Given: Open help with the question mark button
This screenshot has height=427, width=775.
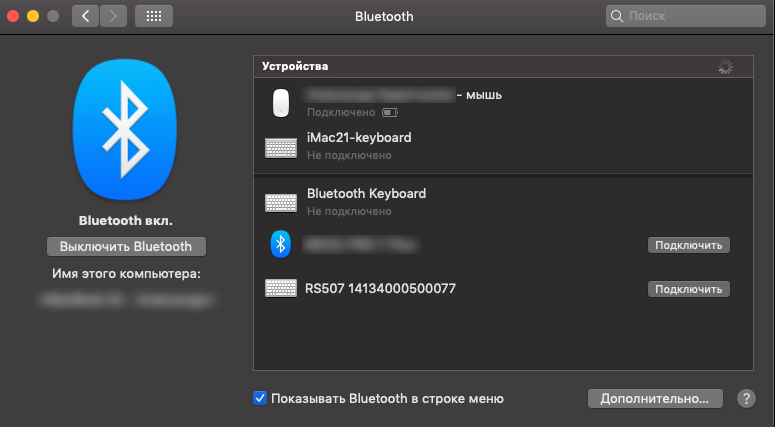Looking at the screenshot, I should point(746,398).
